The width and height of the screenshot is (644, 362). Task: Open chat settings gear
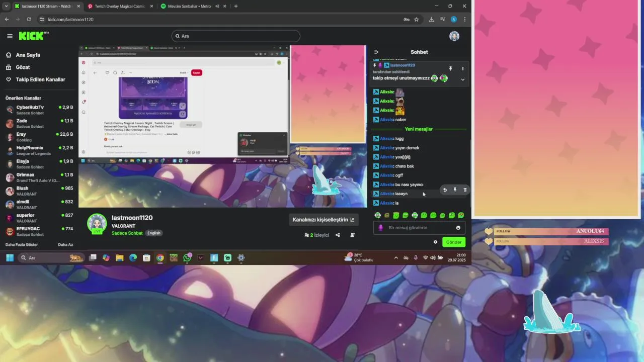(435, 242)
